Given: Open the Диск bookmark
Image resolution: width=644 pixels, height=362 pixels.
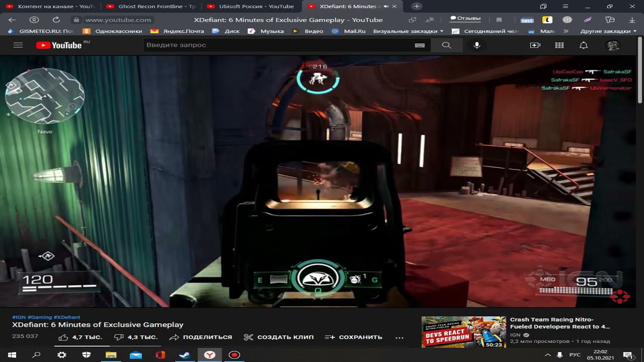Looking at the screenshot, I should click(226, 31).
